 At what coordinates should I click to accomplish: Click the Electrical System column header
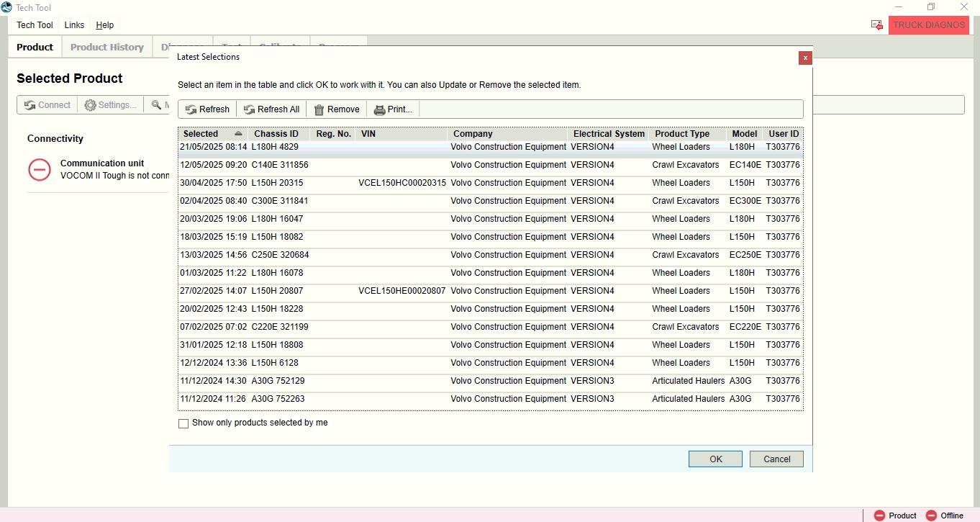609,134
